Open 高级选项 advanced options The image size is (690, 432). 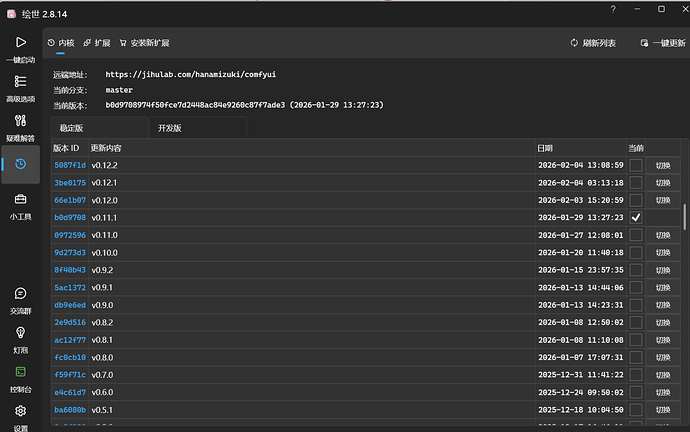point(20,88)
